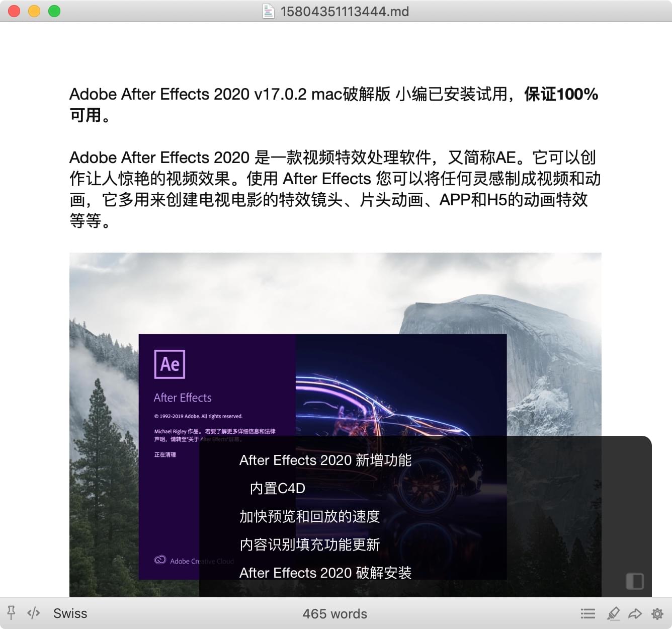Jump to 'After Effects 2020 新增功能' heading
The width and height of the screenshot is (672, 629).
pos(325,460)
